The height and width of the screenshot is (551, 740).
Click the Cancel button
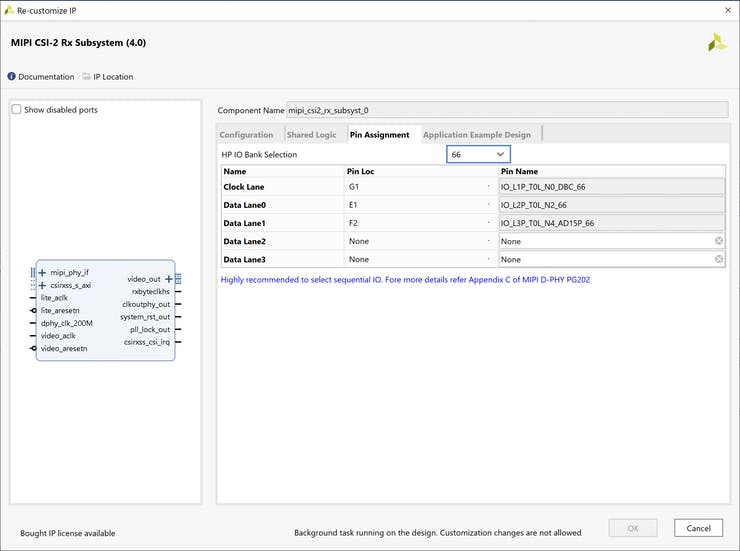coord(698,528)
